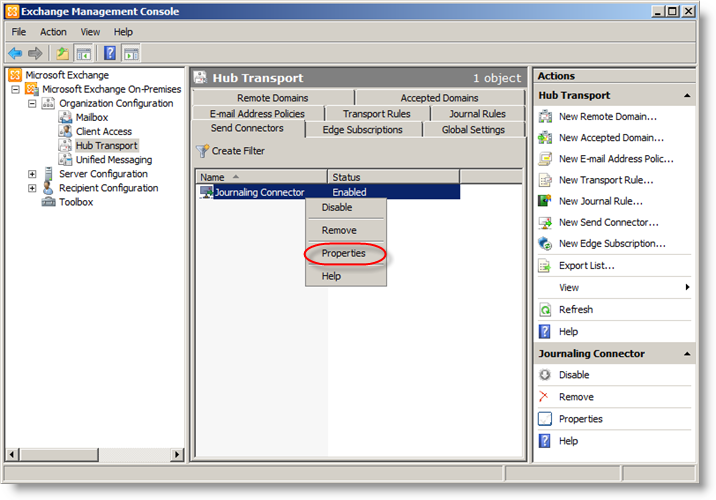The height and width of the screenshot is (500, 716).
Task: Click the Create Filter funnel icon
Action: pyautogui.click(x=202, y=151)
